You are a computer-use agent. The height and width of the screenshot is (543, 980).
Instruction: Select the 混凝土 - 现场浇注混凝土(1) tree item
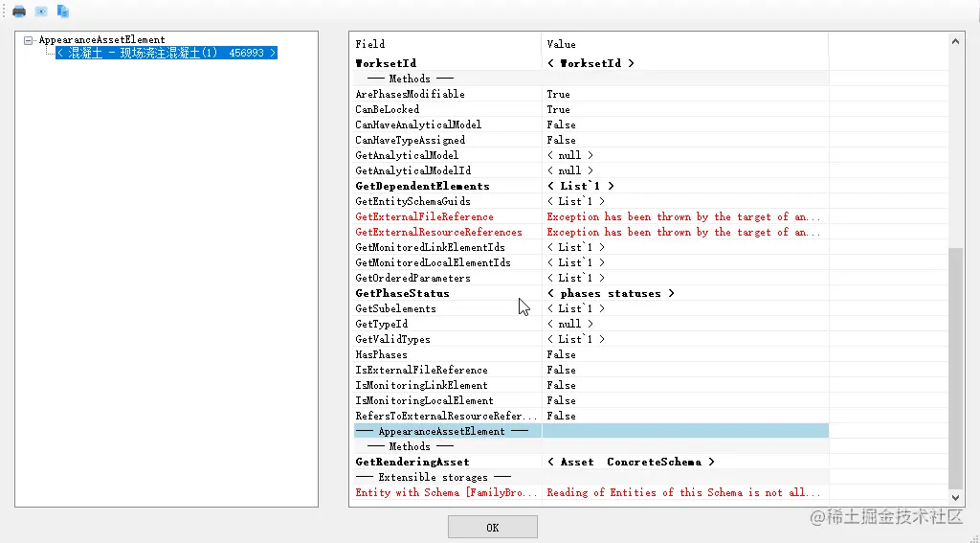click(x=166, y=54)
